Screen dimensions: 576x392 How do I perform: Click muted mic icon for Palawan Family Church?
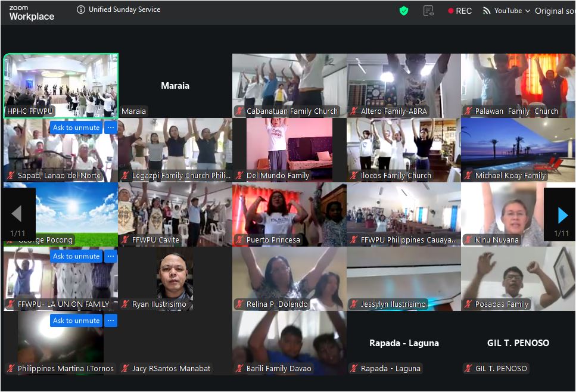(x=468, y=111)
